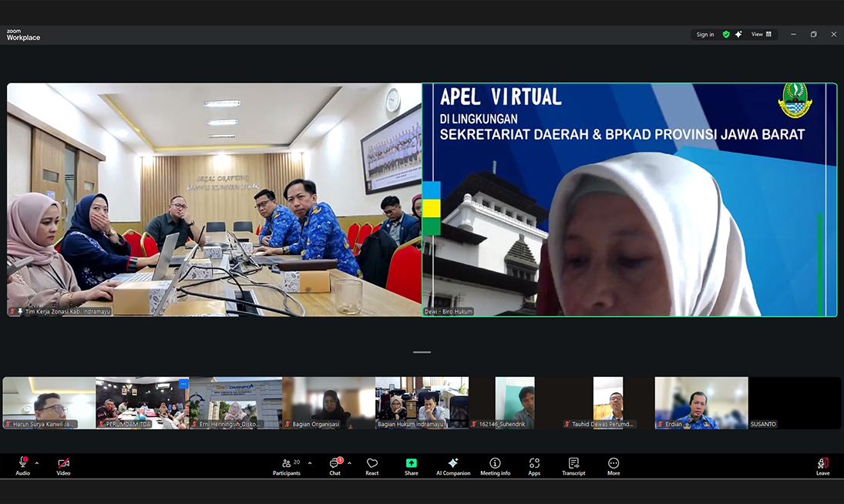Open the Transcript panel
The width and height of the screenshot is (844, 504).
pos(573,466)
